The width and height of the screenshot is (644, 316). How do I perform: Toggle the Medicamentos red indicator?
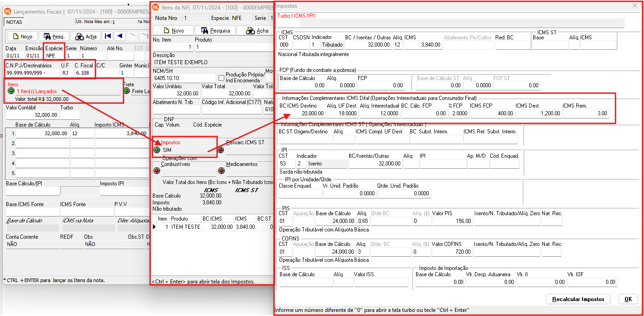(x=221, y=170)
